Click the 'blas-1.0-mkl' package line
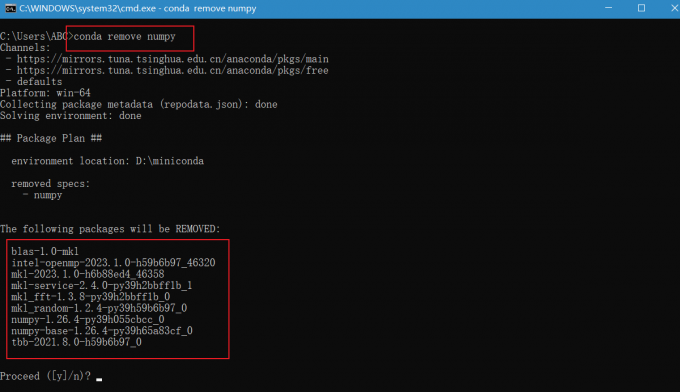Image resolution: width=680 pixels, height=392 pixels. (x=45, y=252)
